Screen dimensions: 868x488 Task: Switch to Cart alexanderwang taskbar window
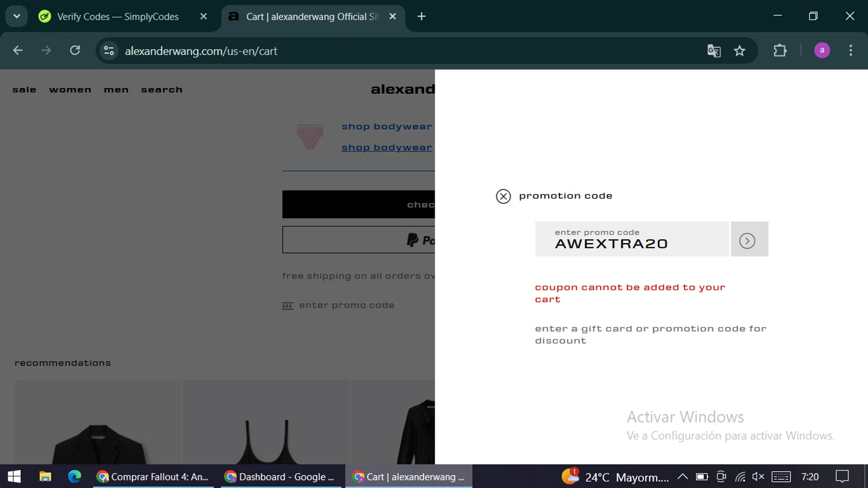[409, 476]
